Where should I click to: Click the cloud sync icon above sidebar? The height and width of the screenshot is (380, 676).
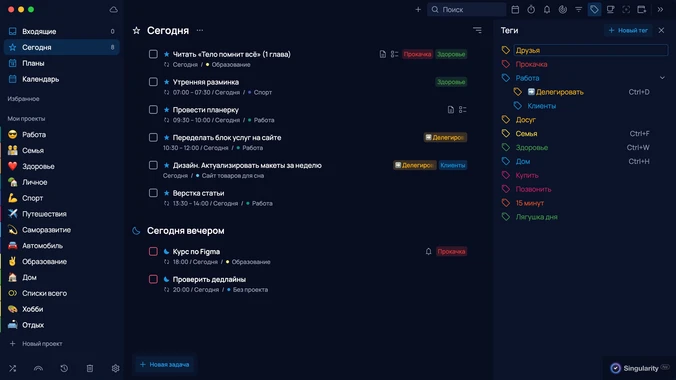[113, 9]
